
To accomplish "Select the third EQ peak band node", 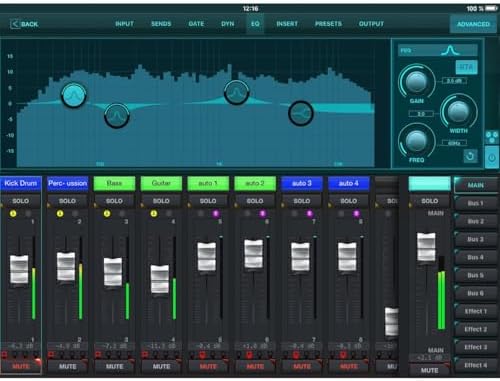I will [236, 92].
